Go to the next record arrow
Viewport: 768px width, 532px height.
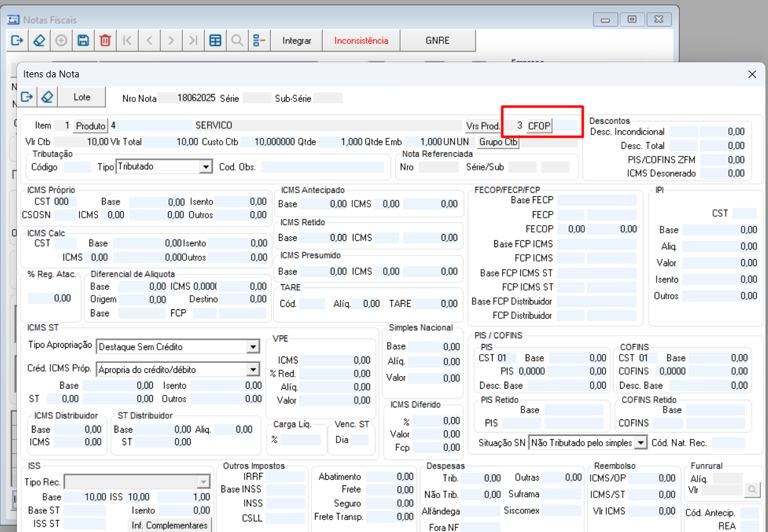click(171, 41)
